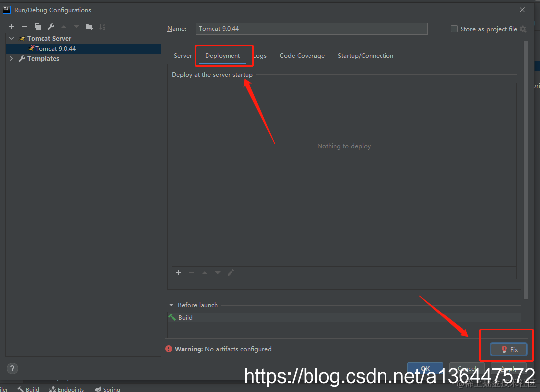Viewport: 540px width, 392px height.
Task: Move deployment entry up
Action: [205, 273]
